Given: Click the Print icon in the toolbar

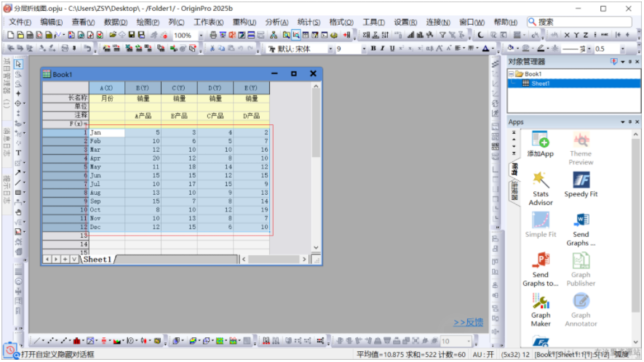Looking at the screenshot, I should (x=213, y=36).
